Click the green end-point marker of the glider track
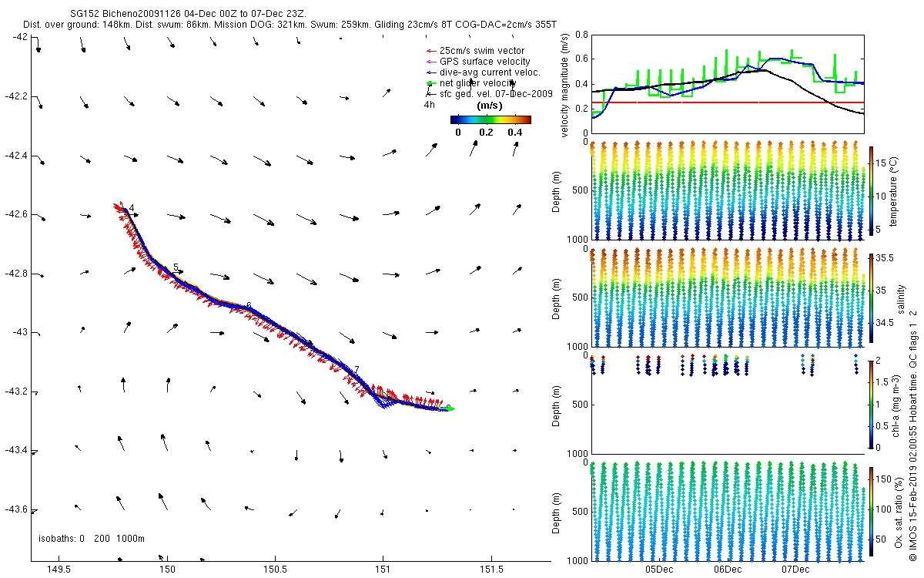 450,409
